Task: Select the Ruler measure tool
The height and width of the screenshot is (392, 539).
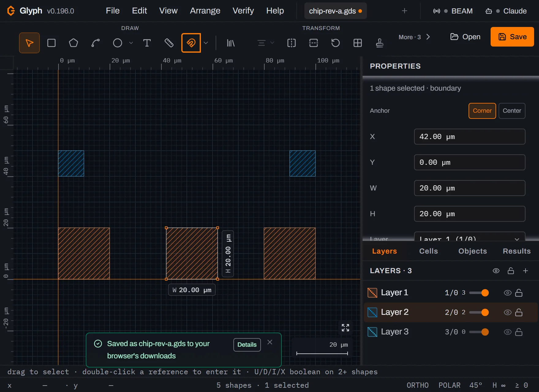Action: click(x=169, y=43)
